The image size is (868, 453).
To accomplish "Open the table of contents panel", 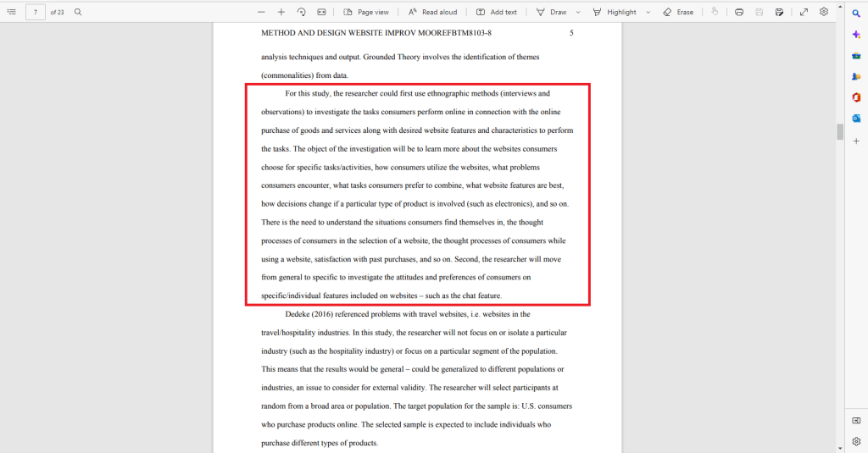I will coord(11,12).
